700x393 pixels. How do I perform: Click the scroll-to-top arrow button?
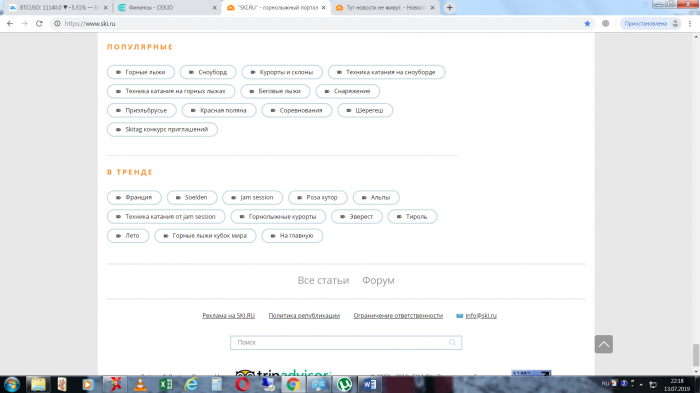(x=604, y=344)
